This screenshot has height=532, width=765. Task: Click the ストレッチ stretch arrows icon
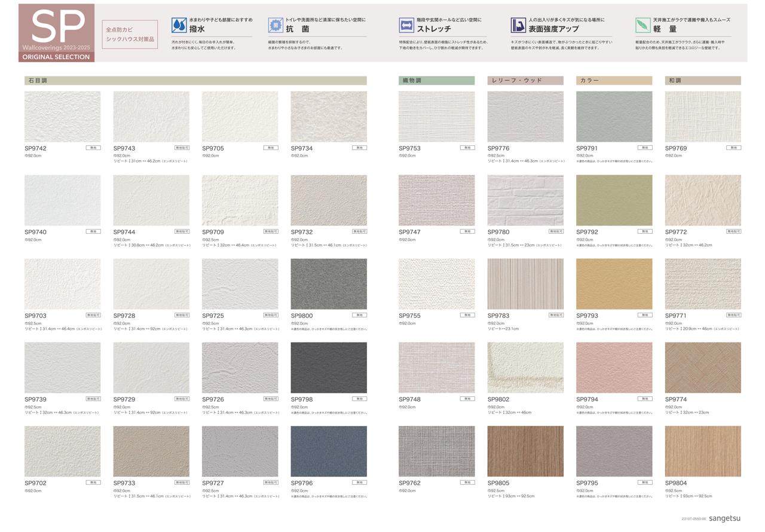coord(406,25)
